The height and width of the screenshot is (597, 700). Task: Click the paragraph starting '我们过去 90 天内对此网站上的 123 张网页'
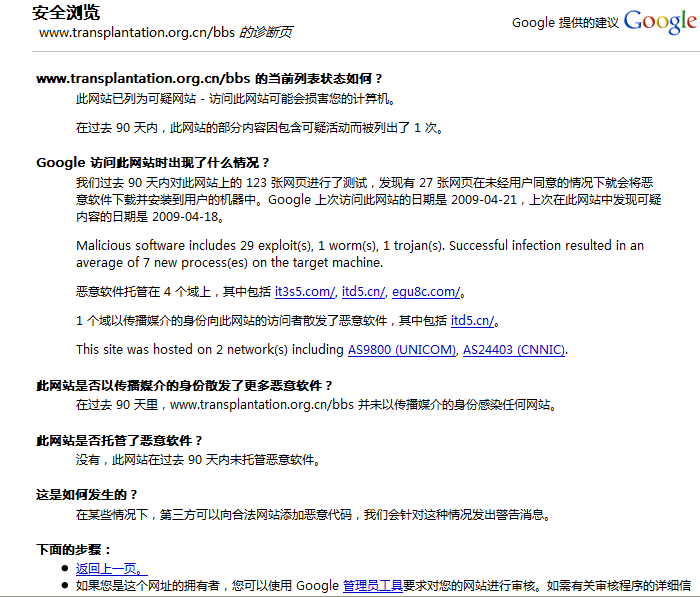coord(369,200)
